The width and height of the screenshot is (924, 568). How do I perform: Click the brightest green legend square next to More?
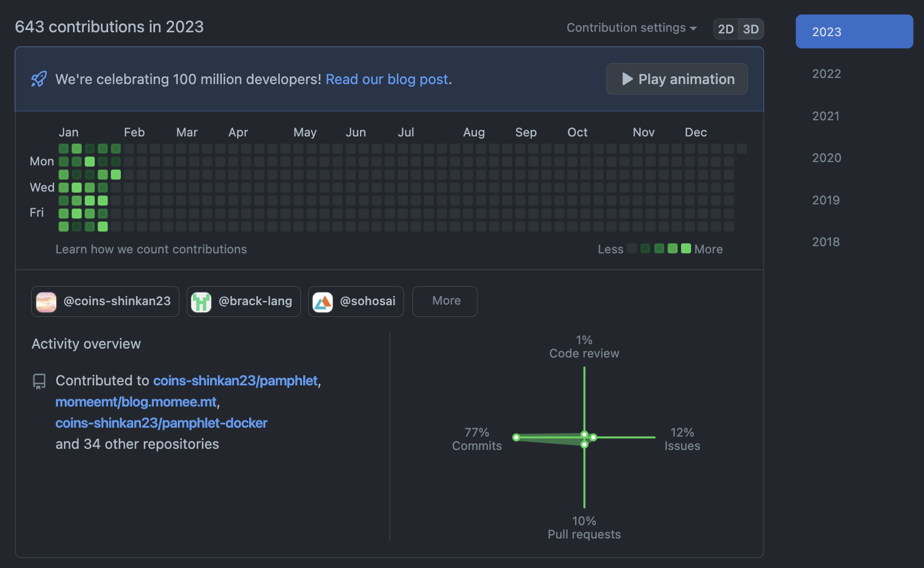coord(686,248)
